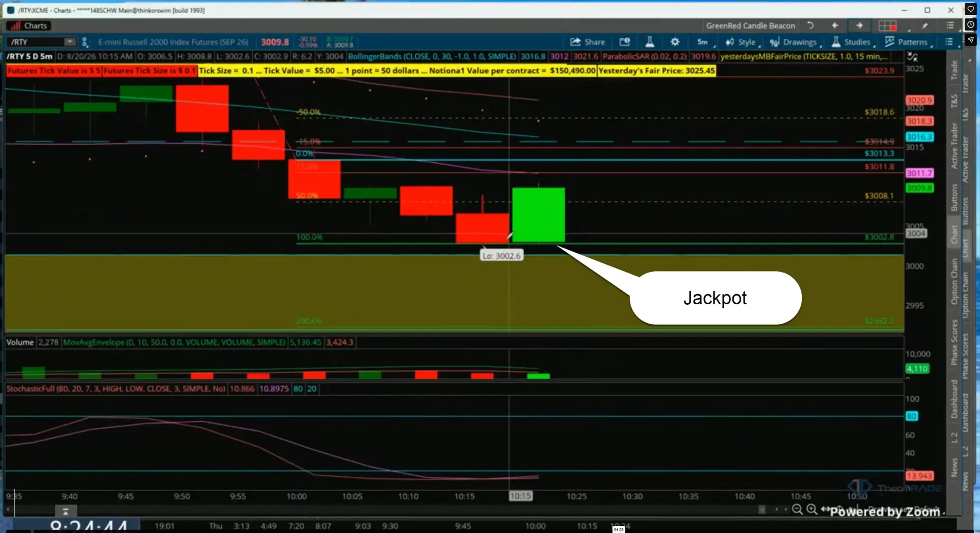Click the Volume subchart label
The height and width of the screenshot is (533, 980).
click(x=20, y=342)
